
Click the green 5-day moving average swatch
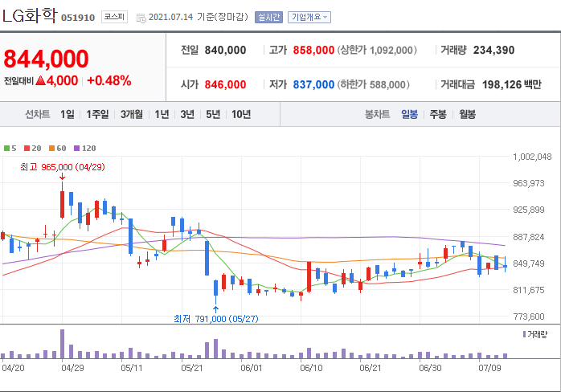point(6,148)
